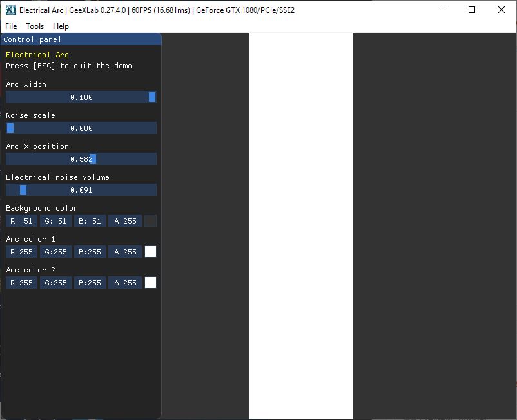
Task: Select Arc color 1 B:255 field
Action: (x=90, y=252)
